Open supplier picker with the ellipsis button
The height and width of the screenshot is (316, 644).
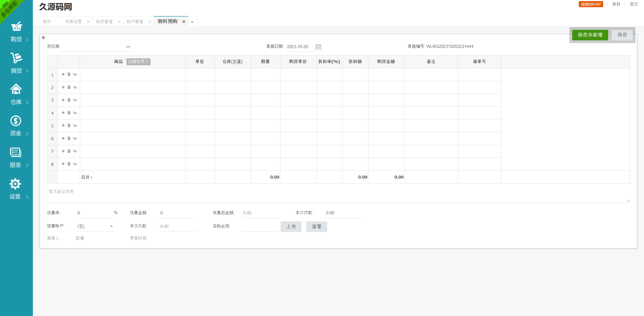(x=128, y=47)
